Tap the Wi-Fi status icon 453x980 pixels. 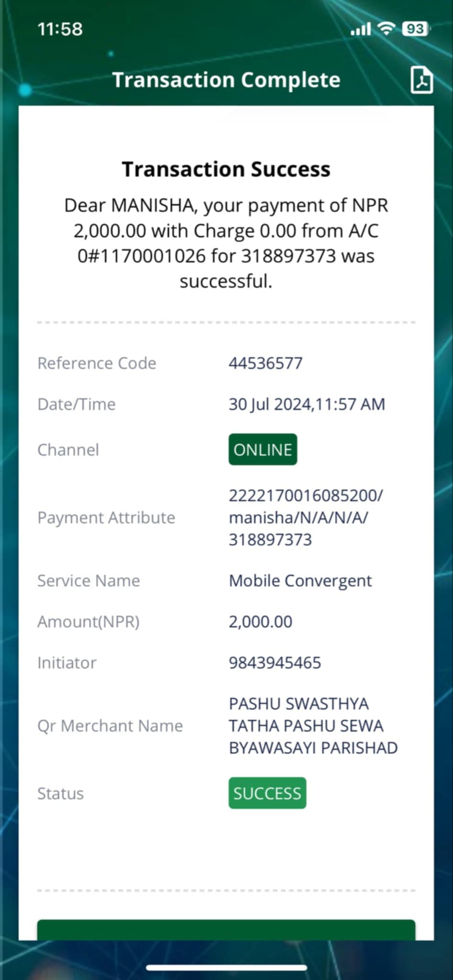coord(386,29)
